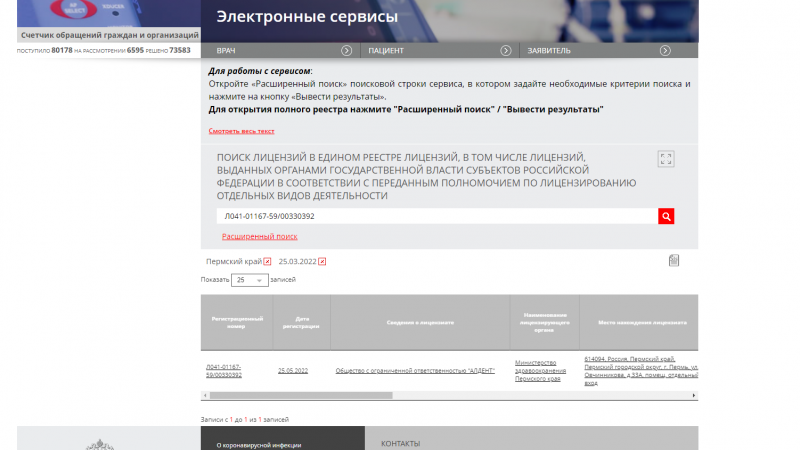
Task: Open the ПАЦИЕНТ section arrow icon
Action: (x=507, y=50)
